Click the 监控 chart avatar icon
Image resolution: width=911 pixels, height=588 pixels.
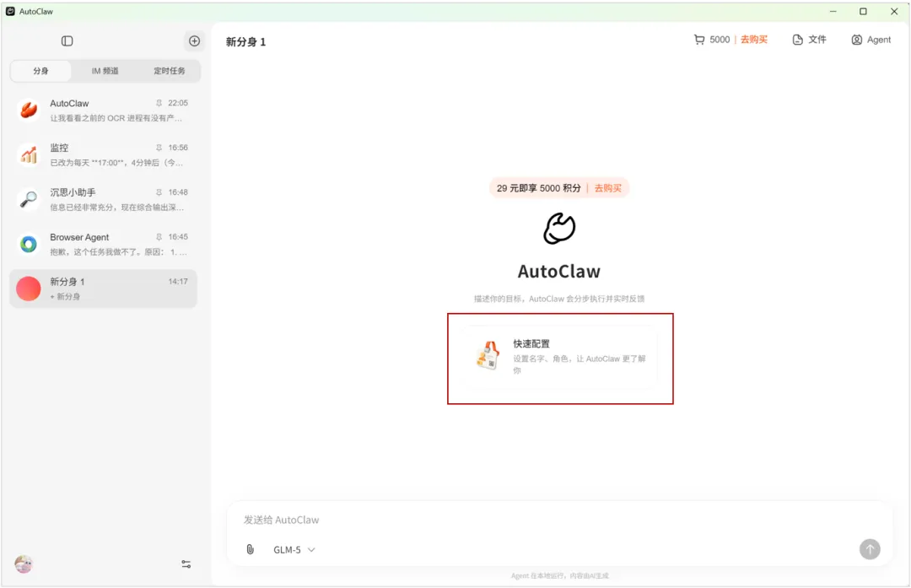tap(29, 154)
